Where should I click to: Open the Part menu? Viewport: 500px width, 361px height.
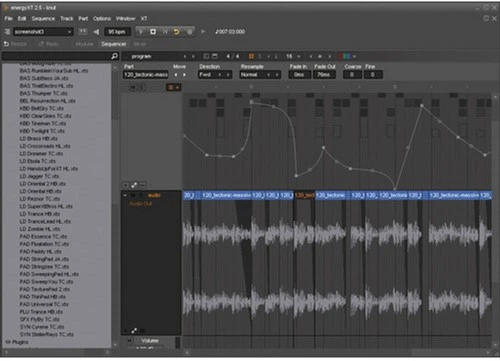pyautogui.click(x=83, y=18)
